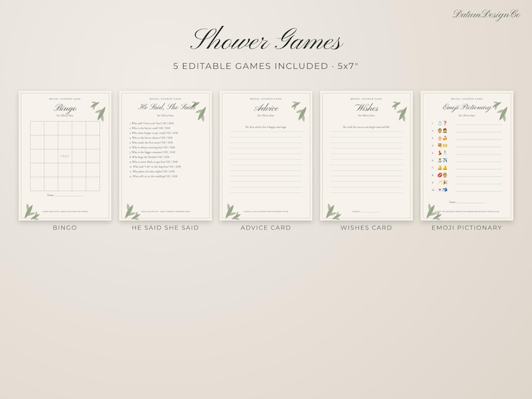Open the He Said, She Said card thumbnail
The image size is (532, 399).
[165, 156]
